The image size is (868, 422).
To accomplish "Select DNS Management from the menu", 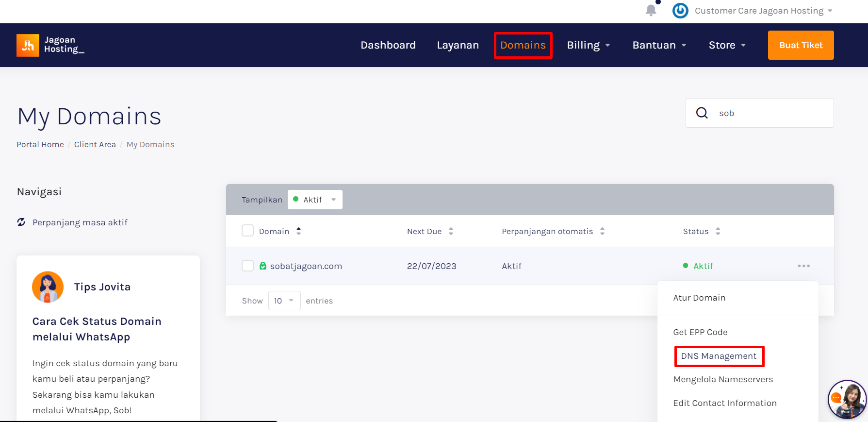I will pos(719,356).
